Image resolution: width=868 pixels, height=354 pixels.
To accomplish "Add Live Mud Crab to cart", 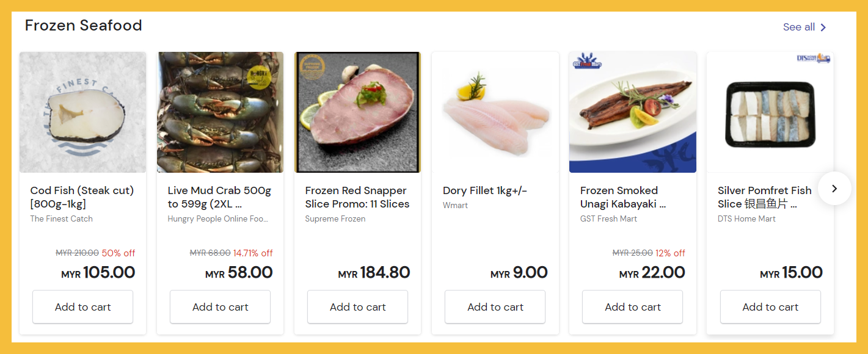I will coord(220,307).
